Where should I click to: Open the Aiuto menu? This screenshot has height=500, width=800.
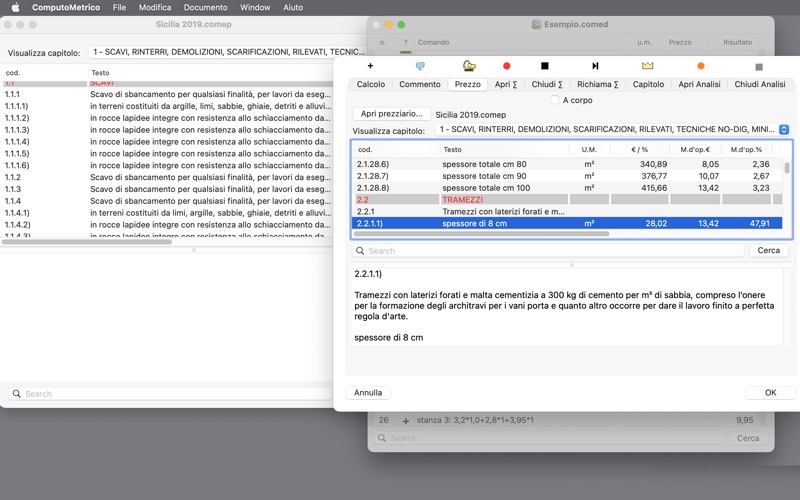[x=293, y=7]
